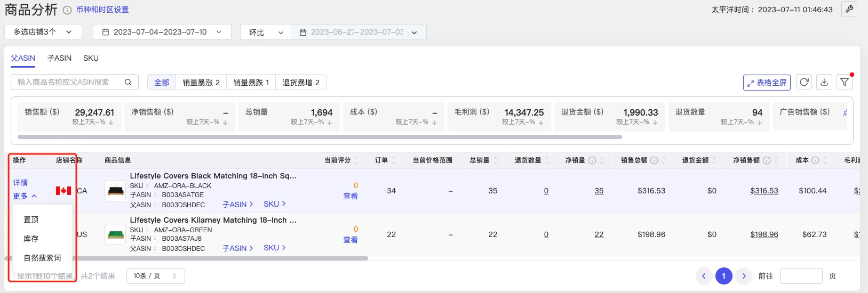Click page 1 pagination button
This screenshot has width=868, height=293.
point(724,276)
